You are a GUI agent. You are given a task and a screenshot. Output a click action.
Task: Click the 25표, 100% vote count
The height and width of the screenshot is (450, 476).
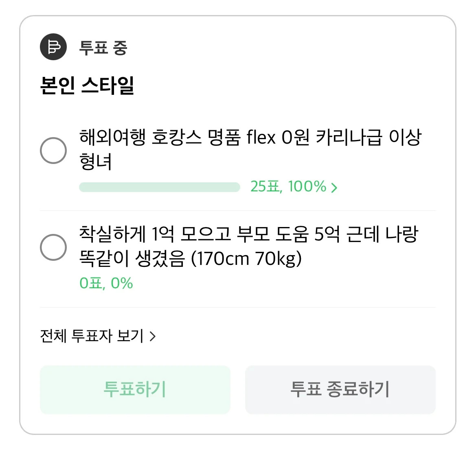pos(288,187)
